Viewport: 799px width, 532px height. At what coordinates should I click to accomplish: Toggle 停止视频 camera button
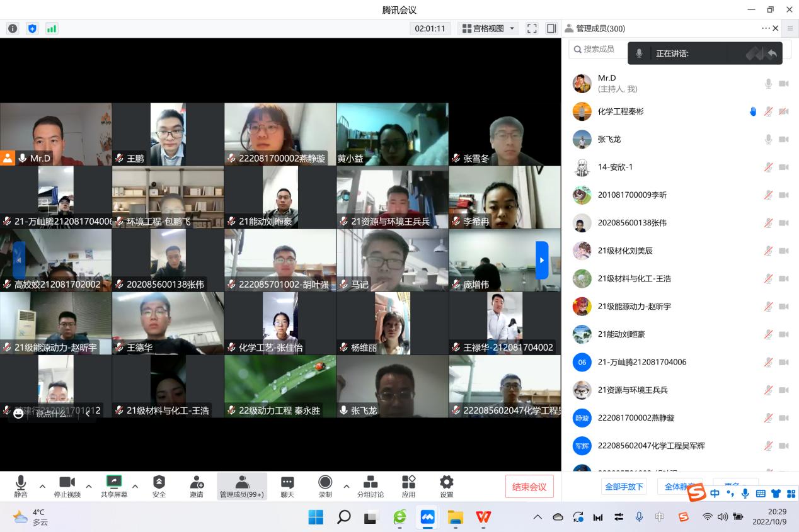coord(67,483)
